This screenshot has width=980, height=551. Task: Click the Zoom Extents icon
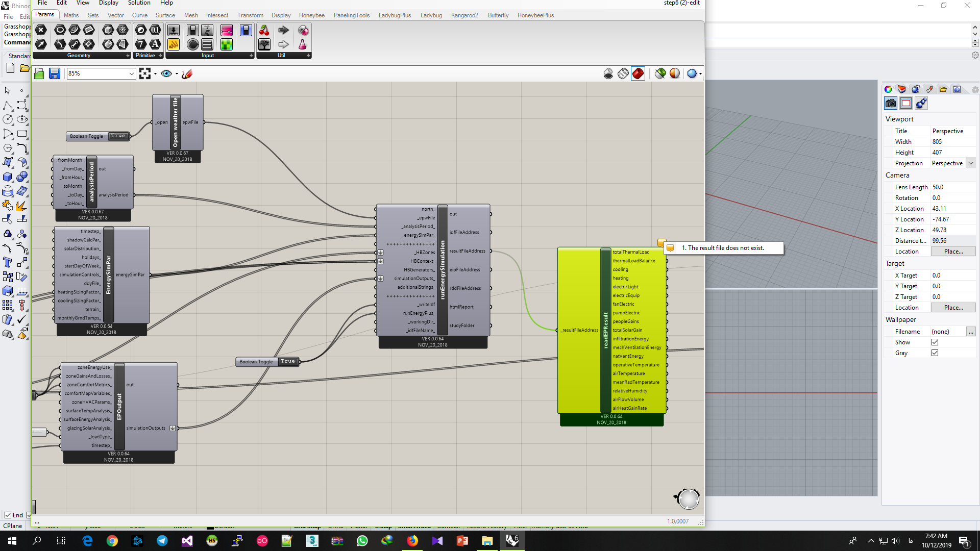(145, 73)
